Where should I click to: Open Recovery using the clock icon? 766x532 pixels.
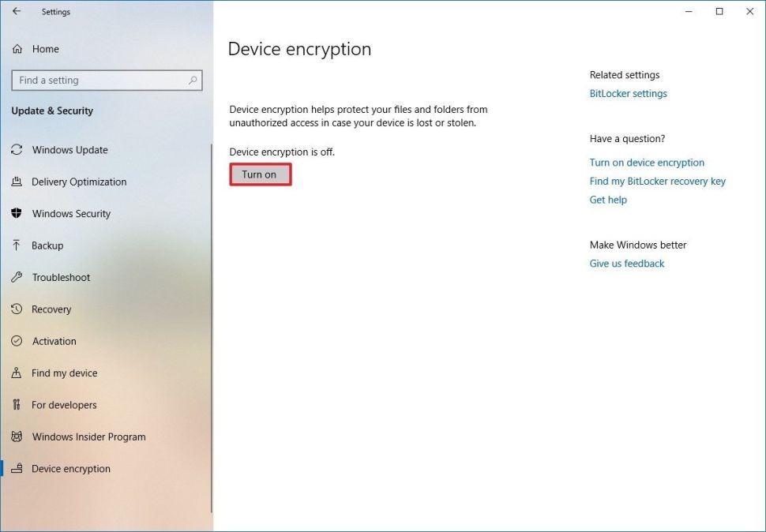(17, 309)
